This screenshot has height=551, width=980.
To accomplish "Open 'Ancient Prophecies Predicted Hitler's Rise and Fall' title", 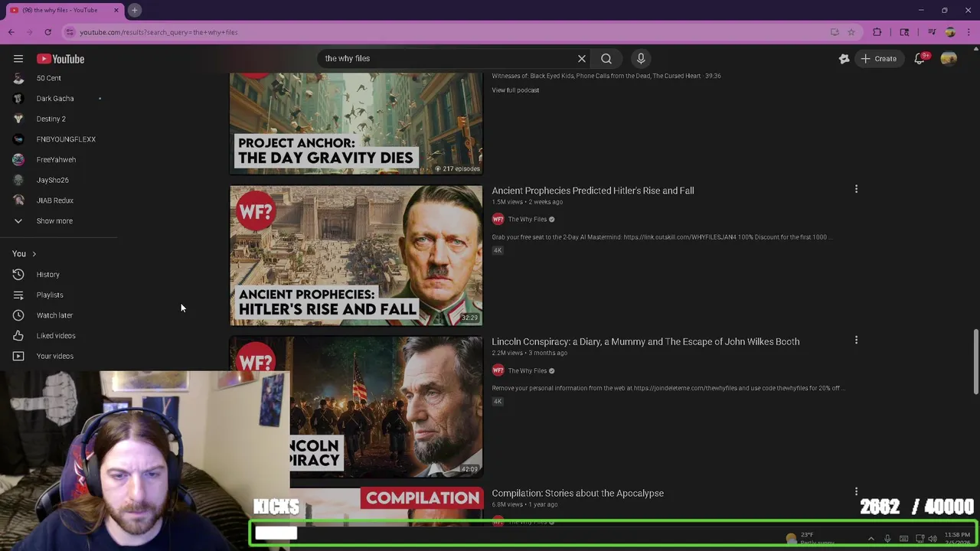I will [593, 191].
